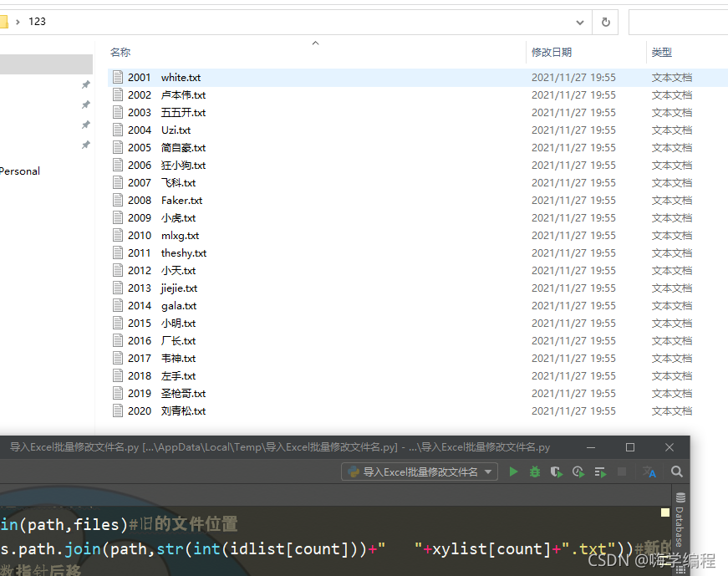Close the PyCharm window
728x576 pixels.
pyautogui.click(x=669, y=447)
